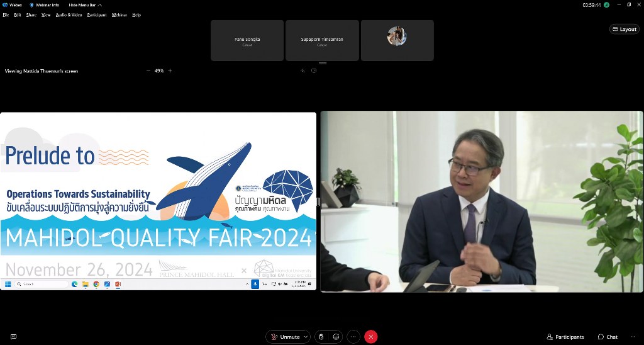The height and width of the screenshot is (345, 644).
Task: Click the green connection status icon
Action: [607, 5]
